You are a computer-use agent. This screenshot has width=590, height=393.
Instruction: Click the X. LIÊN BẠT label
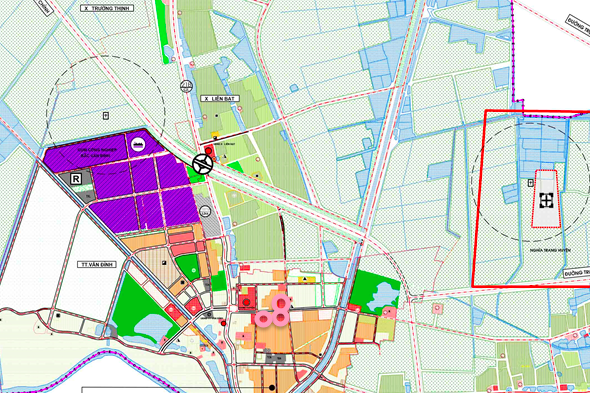point(220,99)
